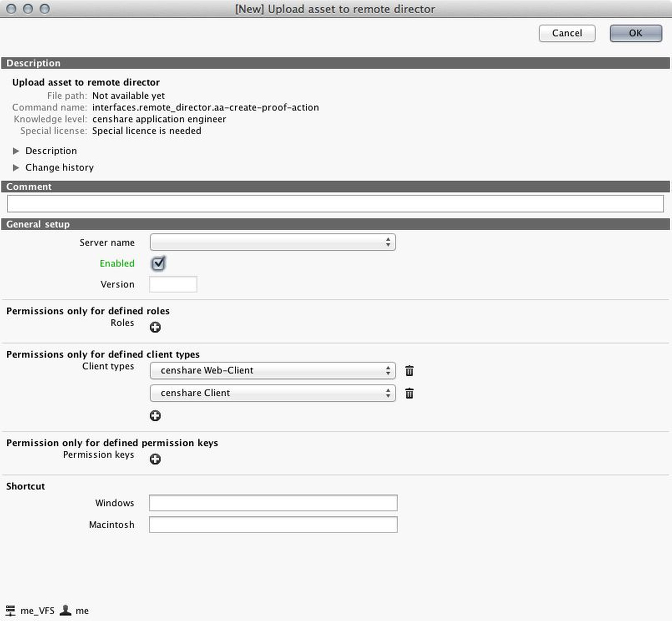Click the me_VFS server icon in status bar

point(10,610)
